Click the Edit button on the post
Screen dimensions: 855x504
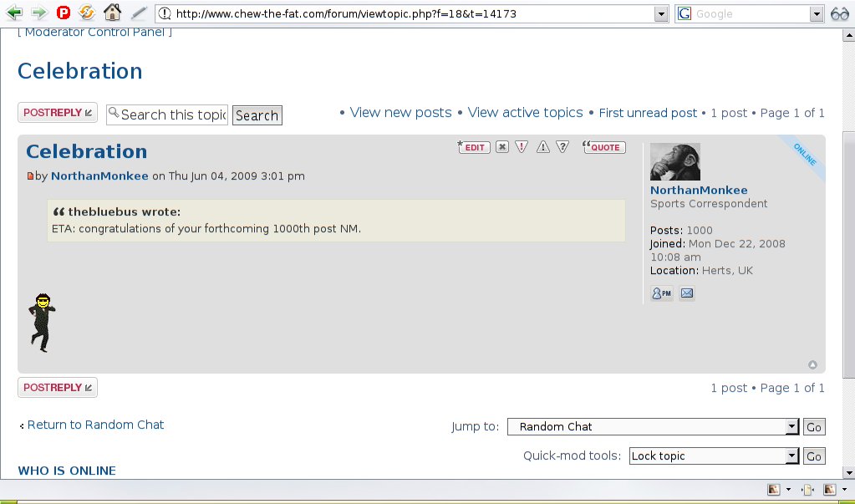[x=473, y=147]
